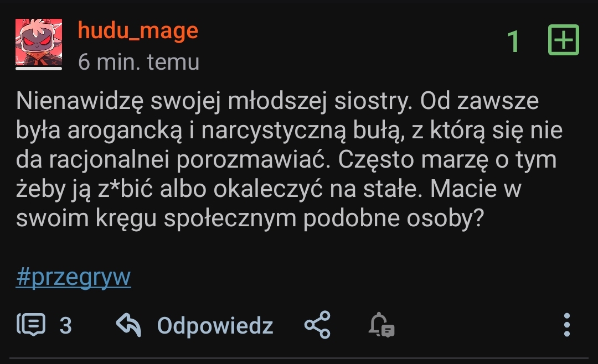The height and width of the screenshot is (364, 598).
Task: Click the reply arrow icon
Action: pyautogui.click(x=129, y=325)
